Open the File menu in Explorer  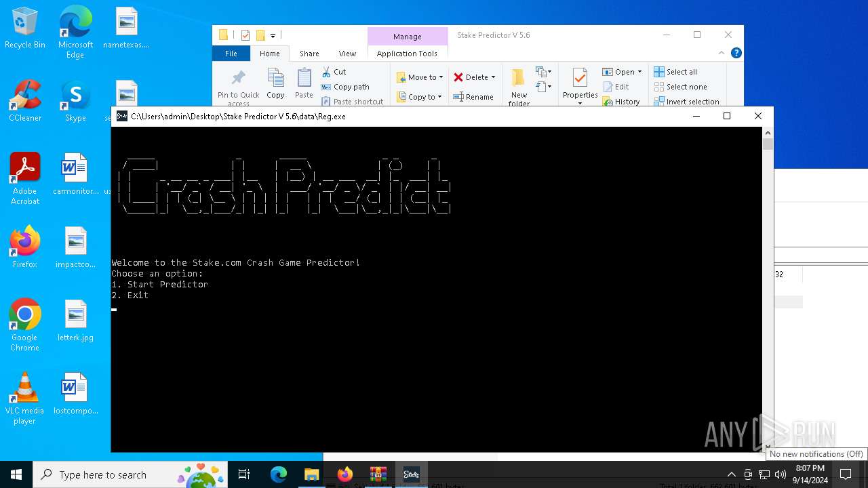[231, 54]
